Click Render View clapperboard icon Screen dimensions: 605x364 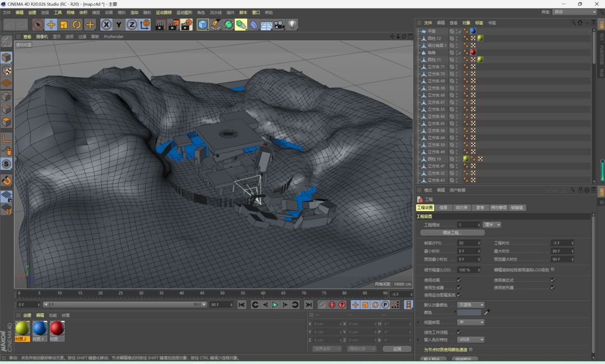tap(160, 25)
